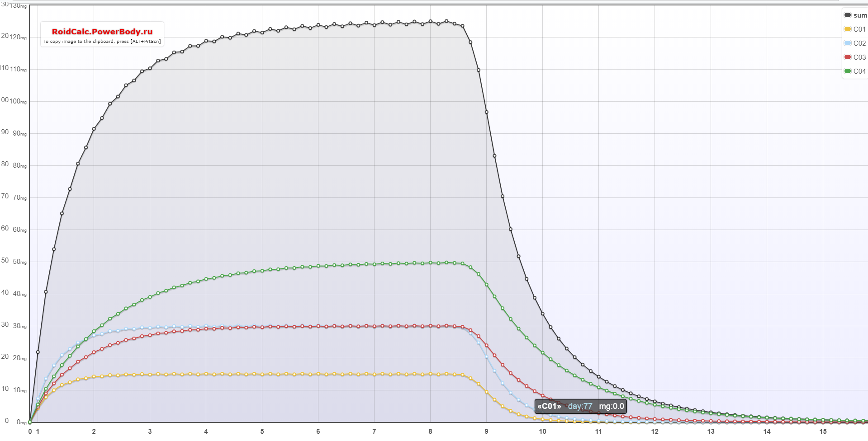Click week 12 label on x-axis
The width and height of the screenshot is (868, 441).
pyautogui.click(x=655, y=432)
